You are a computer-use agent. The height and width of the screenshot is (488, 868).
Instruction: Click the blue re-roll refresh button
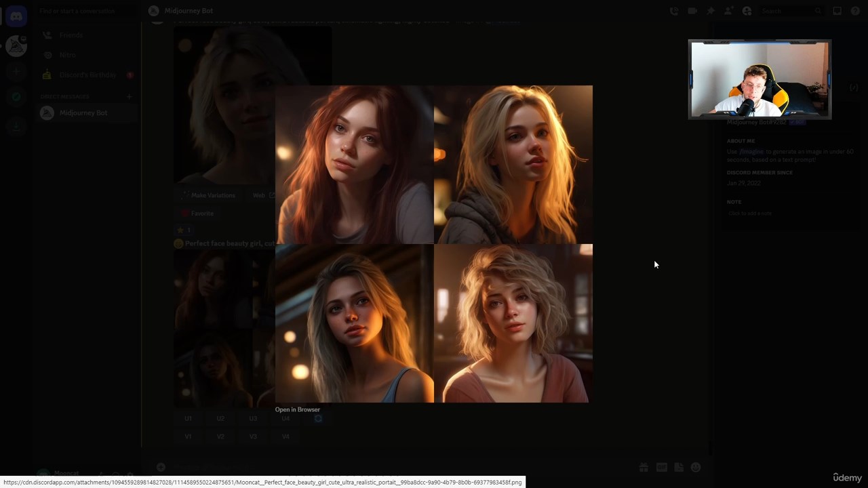pyautogui.click(x=318, y=419)
